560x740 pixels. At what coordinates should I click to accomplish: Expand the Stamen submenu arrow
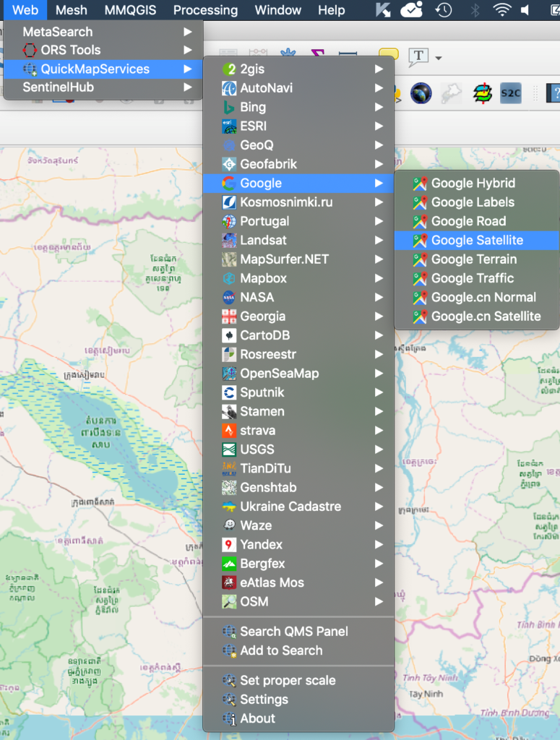(x=379, y=411)
